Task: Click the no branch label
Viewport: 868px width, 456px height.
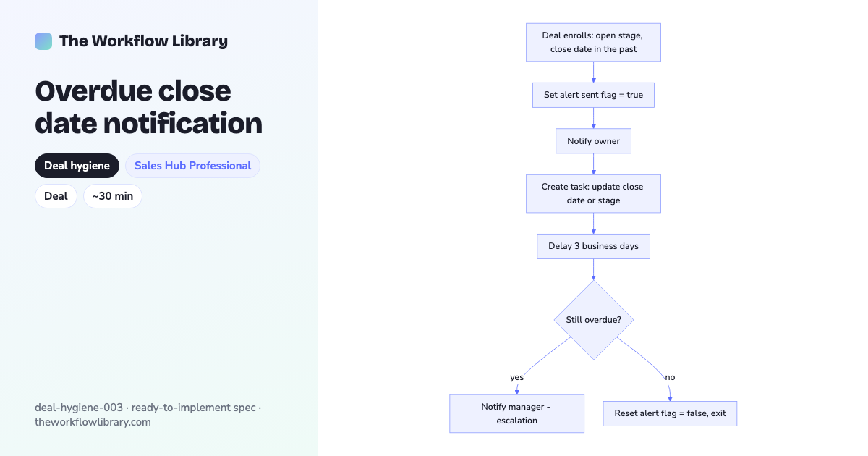Action: (670, 377)
